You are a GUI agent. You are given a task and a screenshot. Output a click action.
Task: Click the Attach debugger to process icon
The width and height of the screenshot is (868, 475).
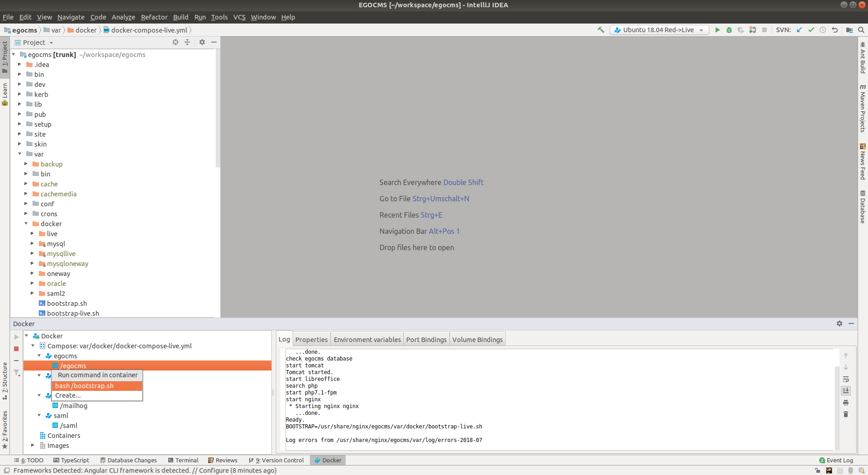(753, 30)
